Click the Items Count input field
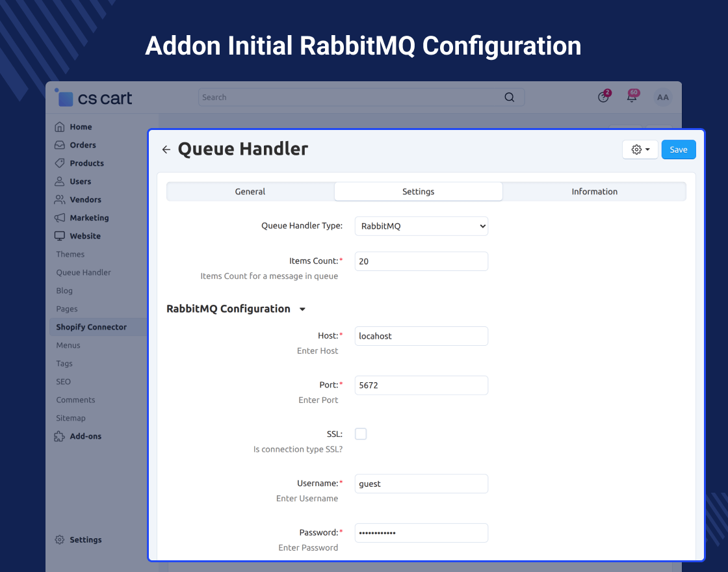728x572 pixels. tap(421, 261)
